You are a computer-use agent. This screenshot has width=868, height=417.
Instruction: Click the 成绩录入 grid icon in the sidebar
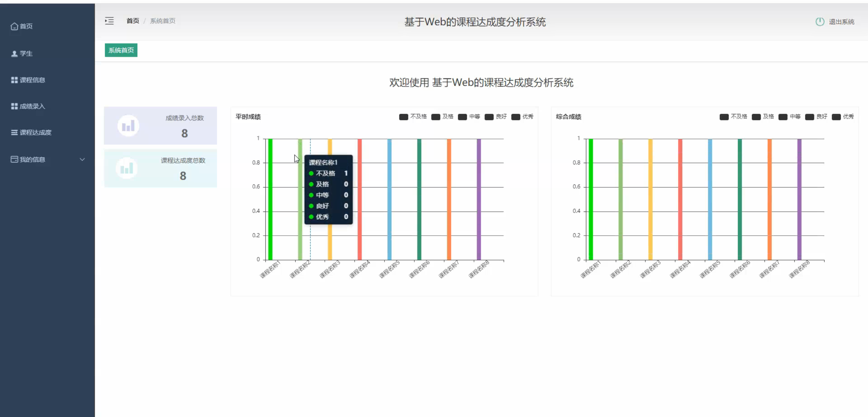(x=14, y=106)
